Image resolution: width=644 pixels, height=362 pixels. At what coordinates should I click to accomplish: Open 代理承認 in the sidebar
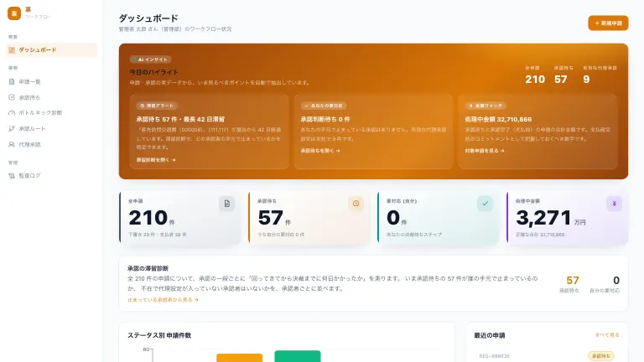(x=52, y=144)
